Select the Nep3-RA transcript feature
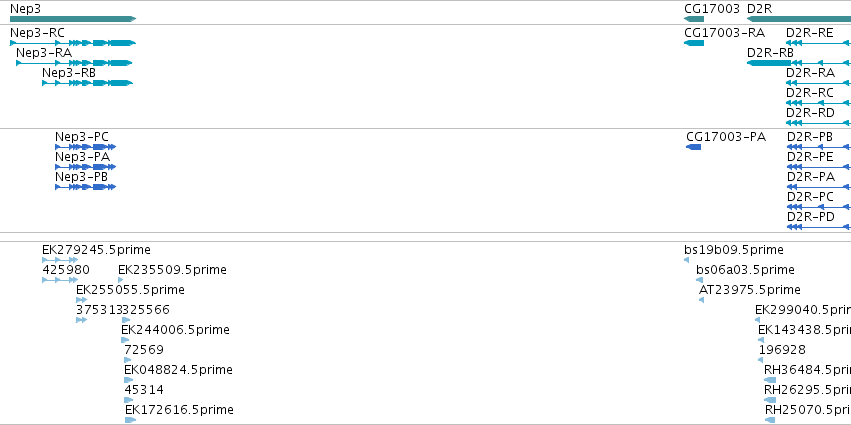This screenshot has height=425, width=851. pyautogui.click(x=74, y=63)
